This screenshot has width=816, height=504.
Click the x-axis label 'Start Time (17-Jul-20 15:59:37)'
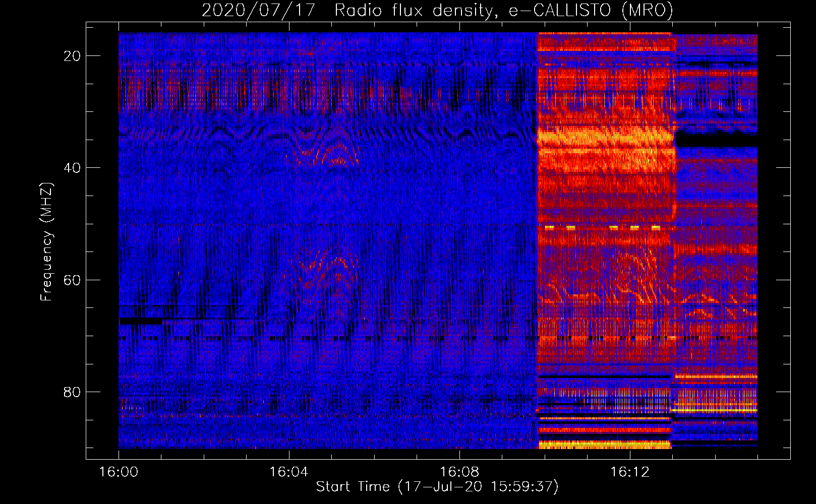coord(437,487)
